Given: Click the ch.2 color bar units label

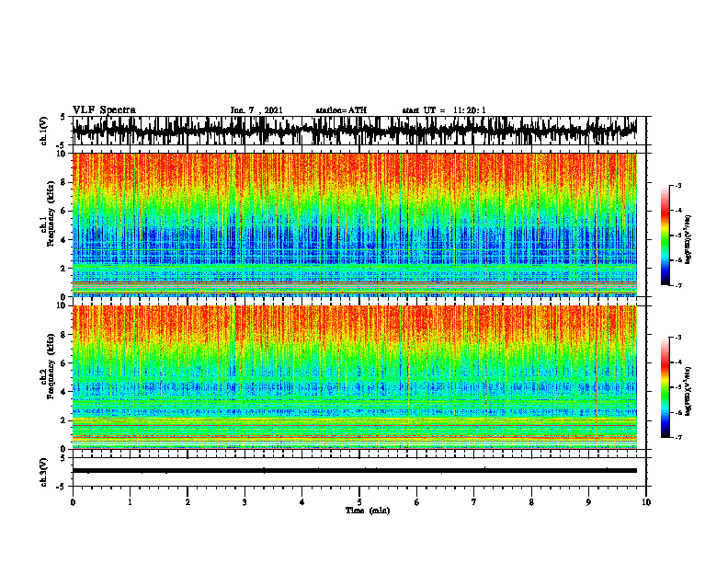Looking at the screenshot, I should pos(688,391).
